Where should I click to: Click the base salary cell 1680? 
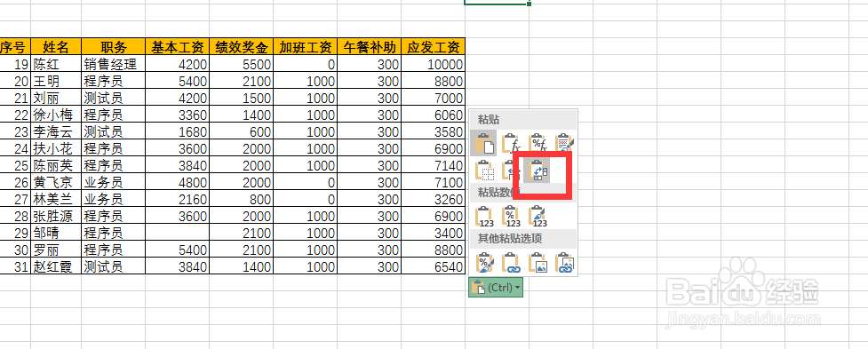click(x=178, y=131)
